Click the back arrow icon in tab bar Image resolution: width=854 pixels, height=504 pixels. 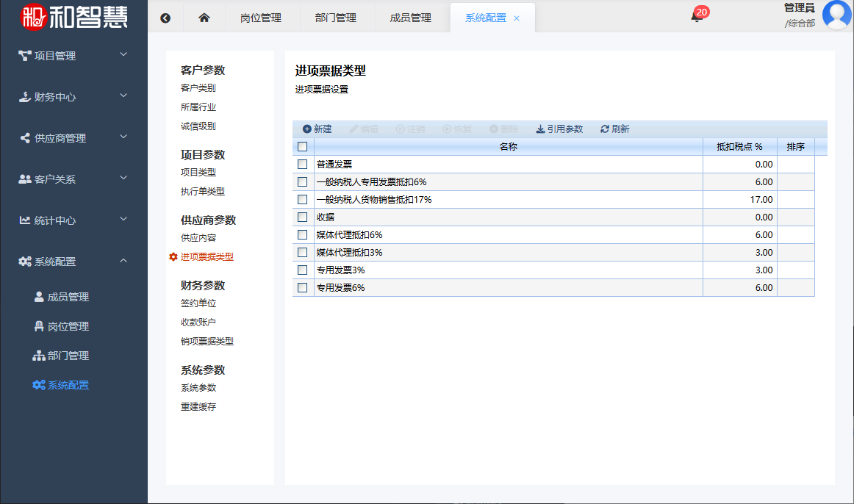click(x=165, y=18)
